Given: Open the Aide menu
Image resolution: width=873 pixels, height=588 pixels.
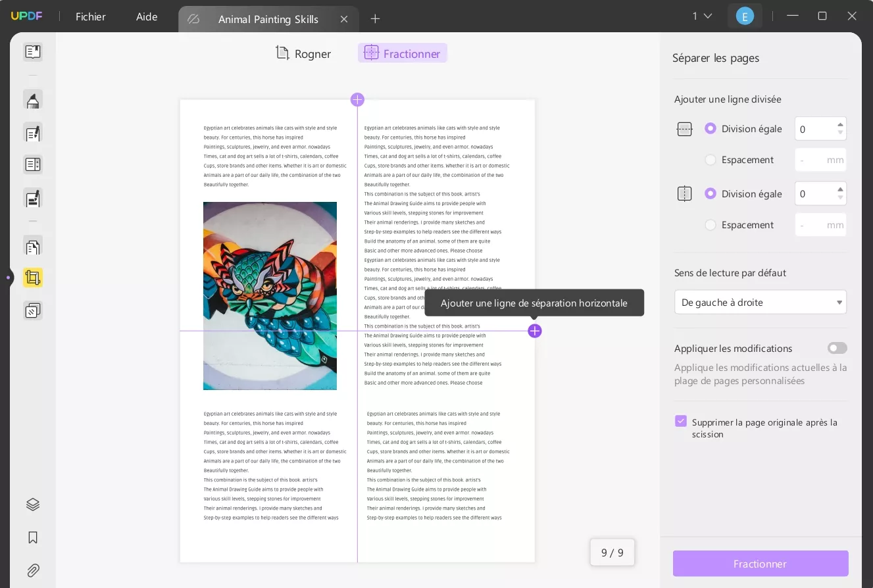Looking at the screenshot, I should click(x=147, y=16).
